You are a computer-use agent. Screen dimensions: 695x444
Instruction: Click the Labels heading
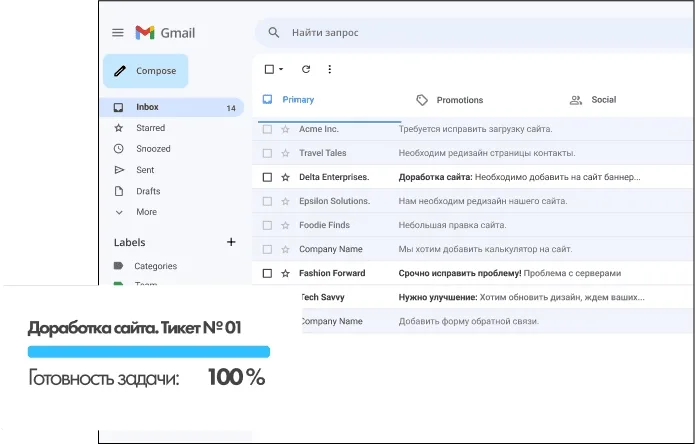tap(129, 242)
